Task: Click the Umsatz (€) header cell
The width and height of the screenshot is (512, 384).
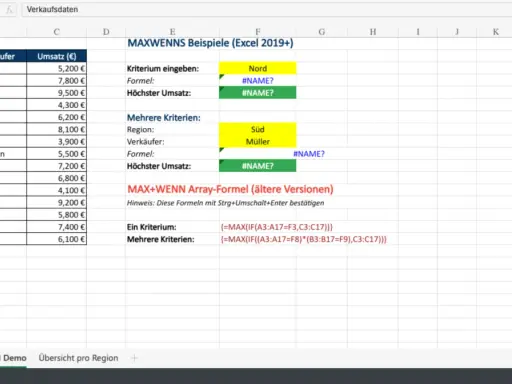Action: pyautogui.click(x=57, y=56)
